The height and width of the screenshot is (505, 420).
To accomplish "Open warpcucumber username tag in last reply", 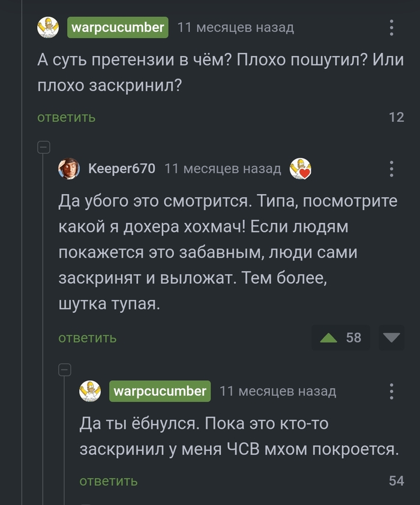I will pos(160,391).
